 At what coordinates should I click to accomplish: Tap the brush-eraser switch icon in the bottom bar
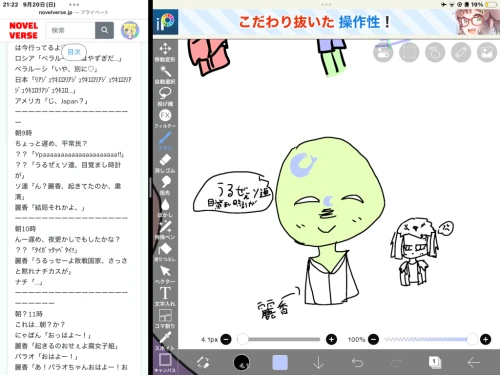(203, 362)
